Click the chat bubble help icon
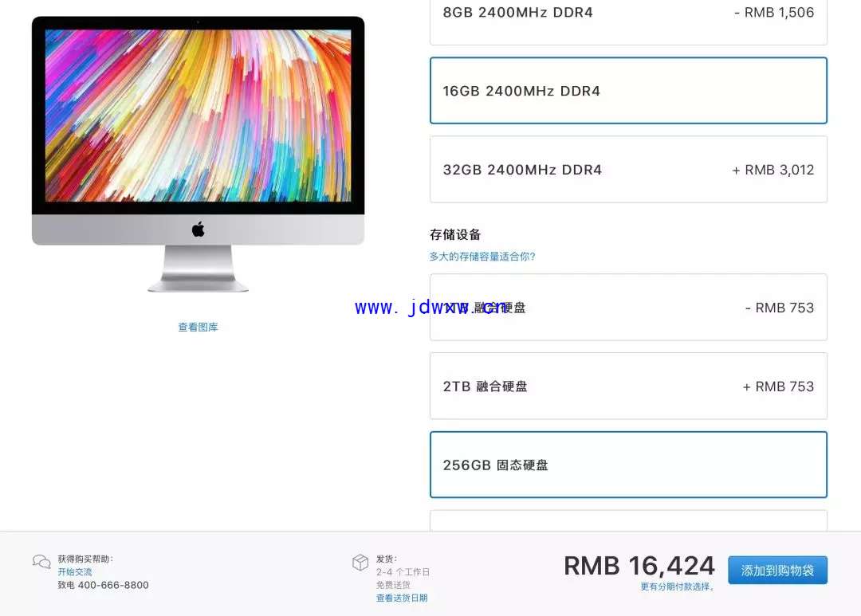 click(x=41, y=562)
